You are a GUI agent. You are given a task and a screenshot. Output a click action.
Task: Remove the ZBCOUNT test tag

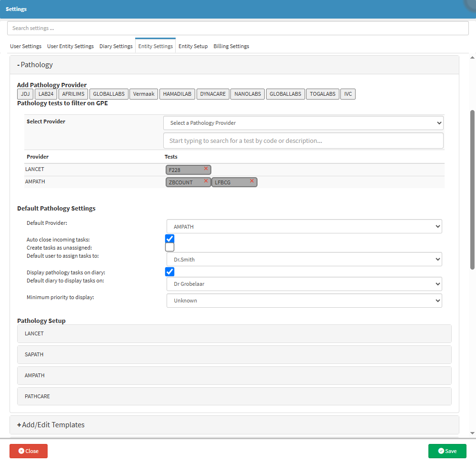click(206, 181)
